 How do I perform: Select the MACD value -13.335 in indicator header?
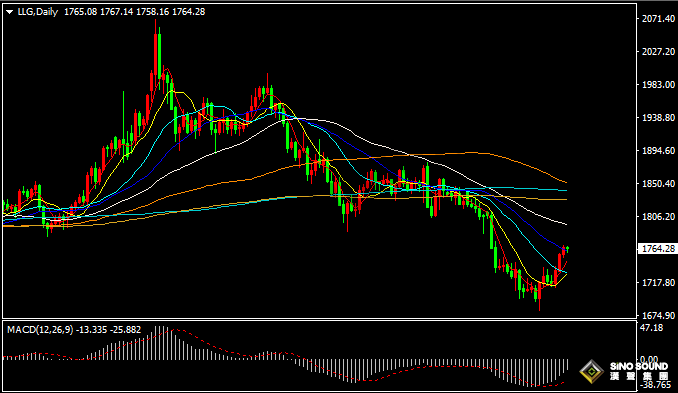91,330
